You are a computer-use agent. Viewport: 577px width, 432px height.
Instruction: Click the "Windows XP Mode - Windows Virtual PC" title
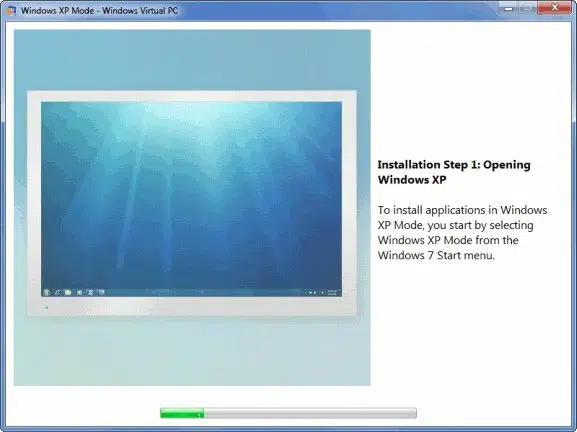pyautogui.click(x=99, y=10)
